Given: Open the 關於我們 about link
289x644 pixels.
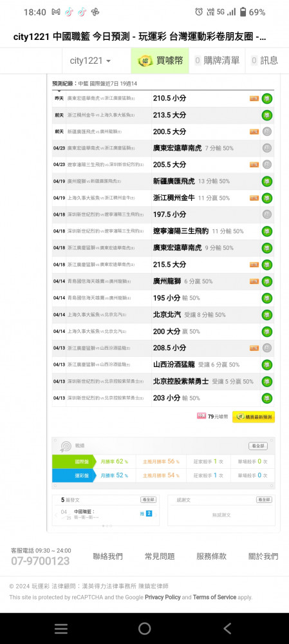Looking at the screenshot, I should [263, 556].
